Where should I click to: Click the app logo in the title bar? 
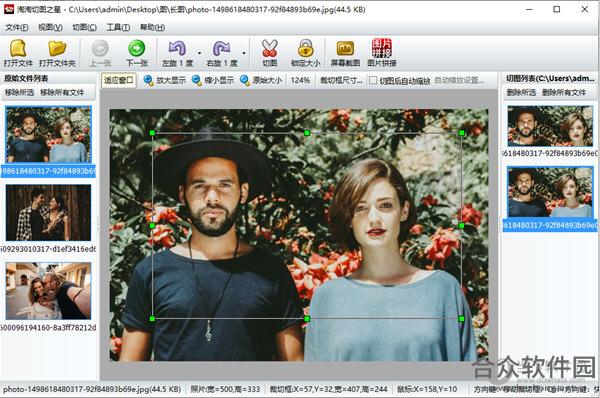pyautogui.click(x=9, y=9)
